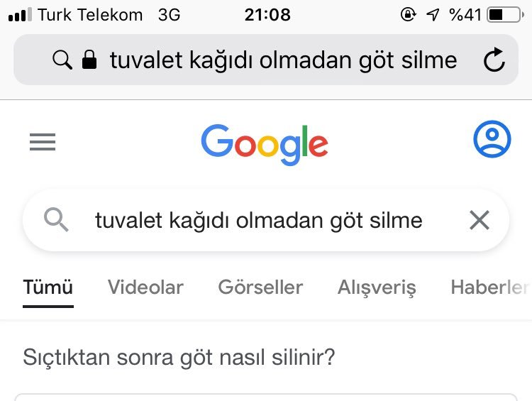532x401 pixels.
Task: Tap the lock icon in the address bar
Action: 89,60
